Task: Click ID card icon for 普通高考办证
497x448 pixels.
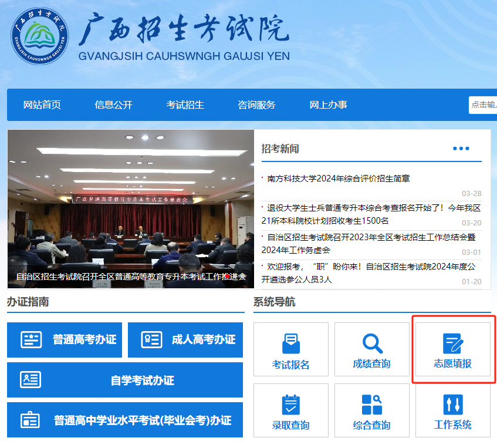Action: [31, 339]
